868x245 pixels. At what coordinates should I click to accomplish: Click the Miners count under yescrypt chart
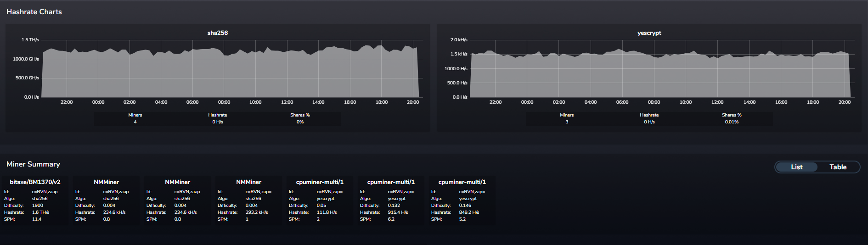(567, 122)
